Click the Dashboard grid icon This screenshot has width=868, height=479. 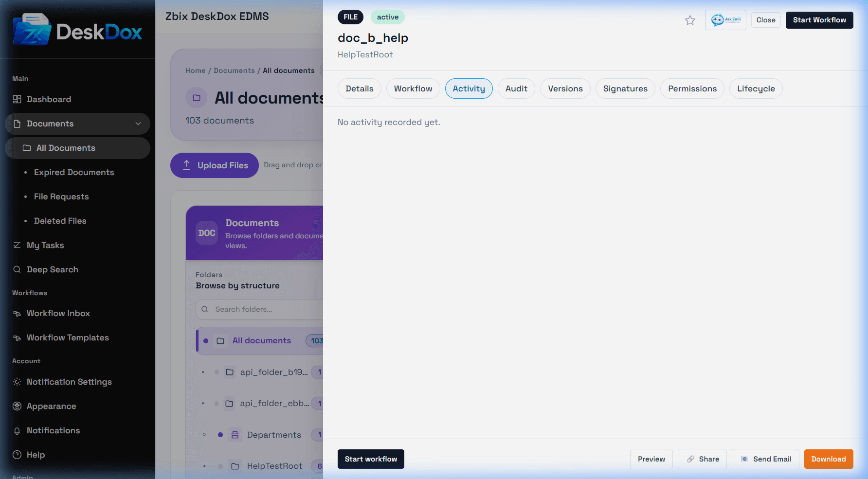click(x=17, y=99)
